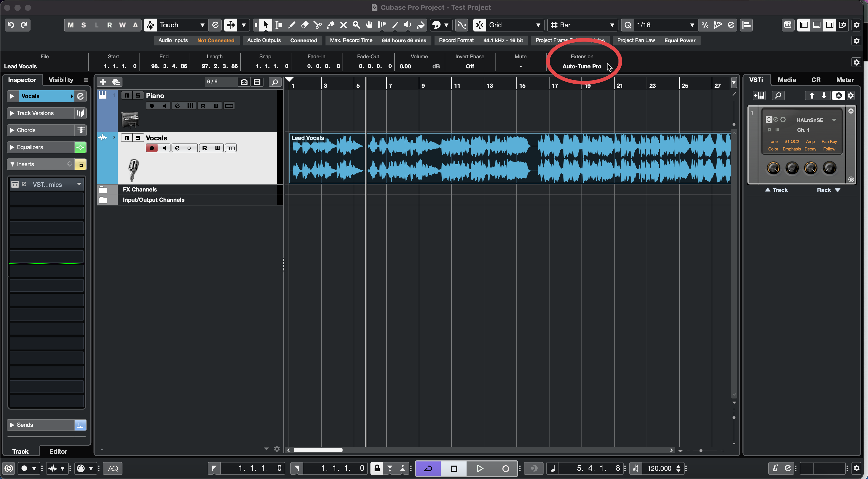Image resolution: width=868 pixels, height=479 pixels.
Task: Select the Zoom tool
Action: click(357, 25)
